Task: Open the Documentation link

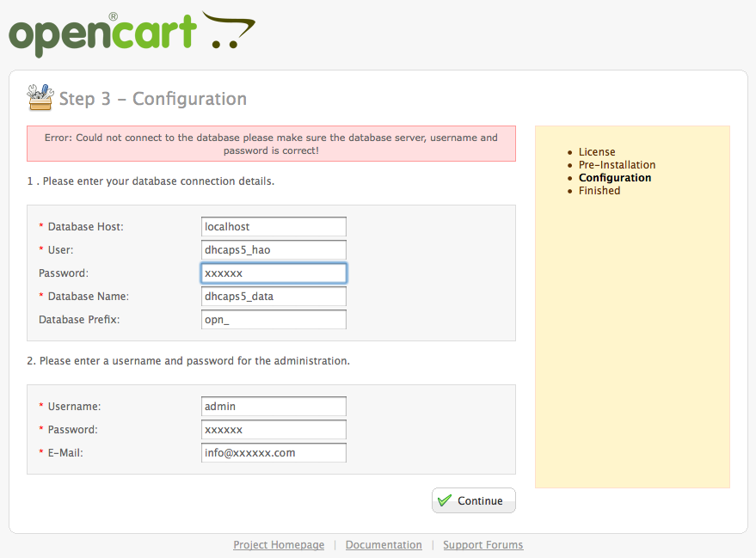Action: [384, 545]
